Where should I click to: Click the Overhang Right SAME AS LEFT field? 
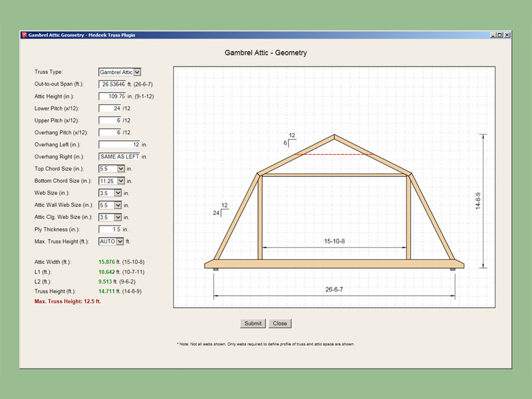120,156
